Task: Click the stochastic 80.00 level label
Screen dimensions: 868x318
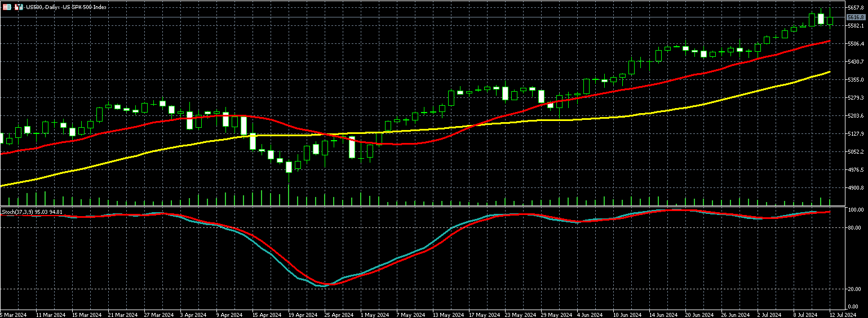Action: click(x=854, y=228)
